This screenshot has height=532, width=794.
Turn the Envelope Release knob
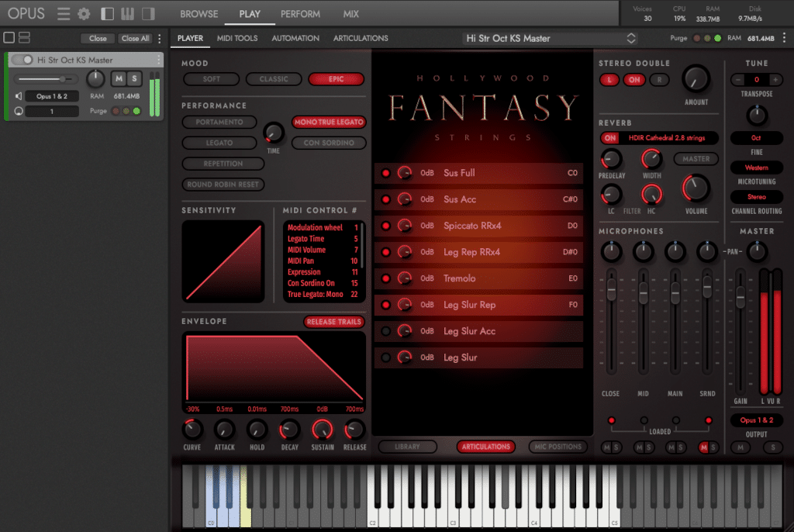coord(354,430)
